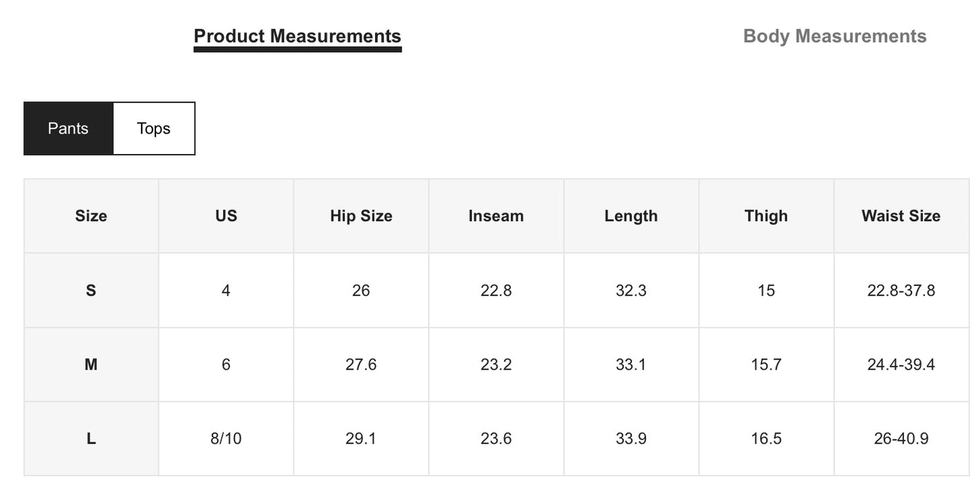Image resolution: width=980 pixels, height=485 pixels.
Task: Open the Tops size chart
Action: point(153,129)
